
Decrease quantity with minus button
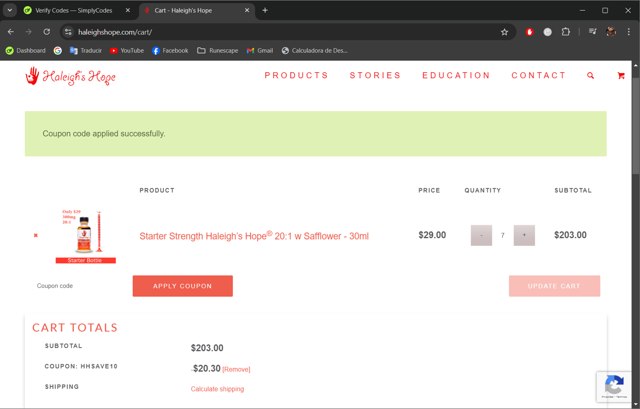481,236
